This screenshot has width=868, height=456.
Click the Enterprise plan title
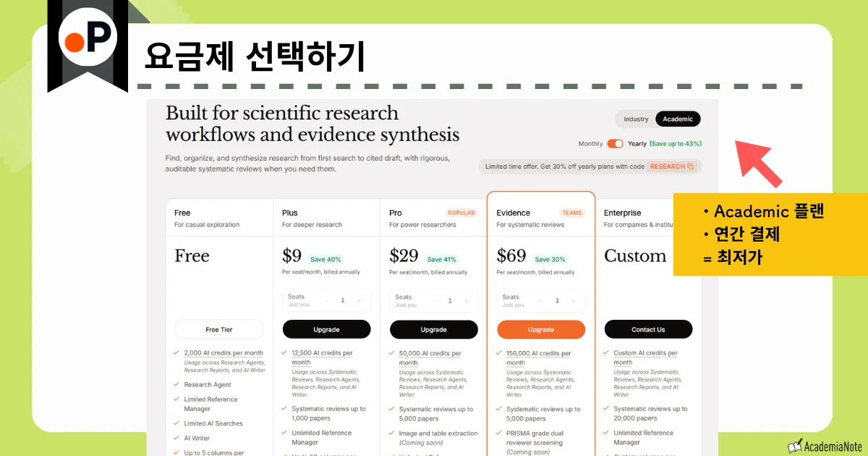[x=623, y=213]
